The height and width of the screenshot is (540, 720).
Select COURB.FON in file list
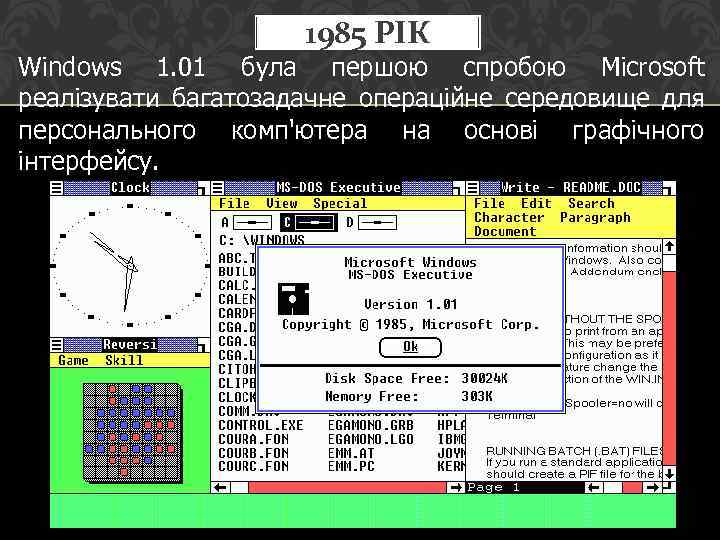pos(253,453)
